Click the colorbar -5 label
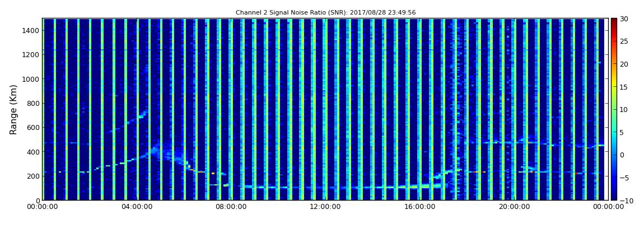The image size is (644, 228). [625, 178]
